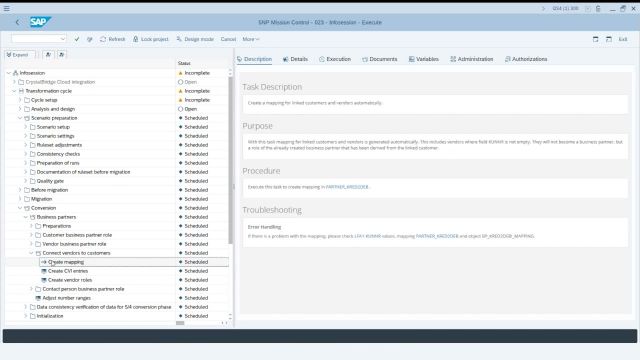Switch to the Administration tab
640x360 pixels.
(x=471, y=59)
